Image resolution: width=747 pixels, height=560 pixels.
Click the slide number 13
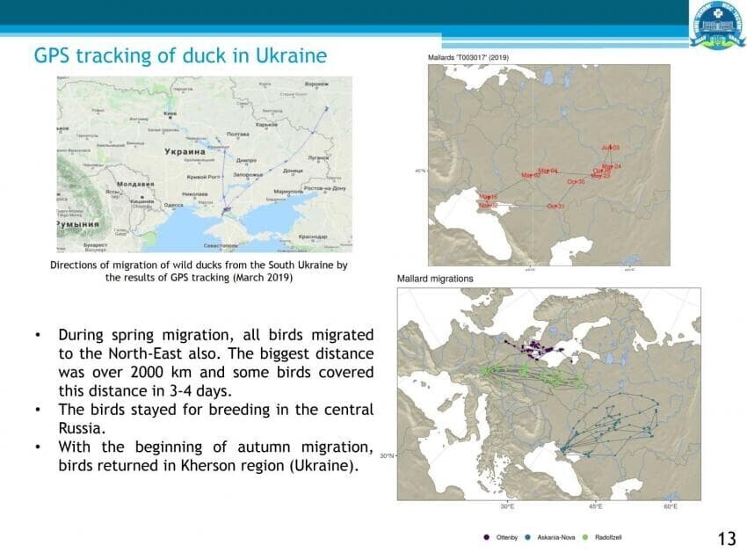[x=727, y=539]
